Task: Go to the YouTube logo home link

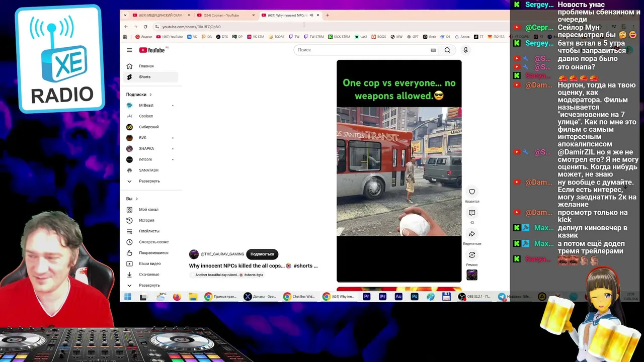Action: [152, 50]
